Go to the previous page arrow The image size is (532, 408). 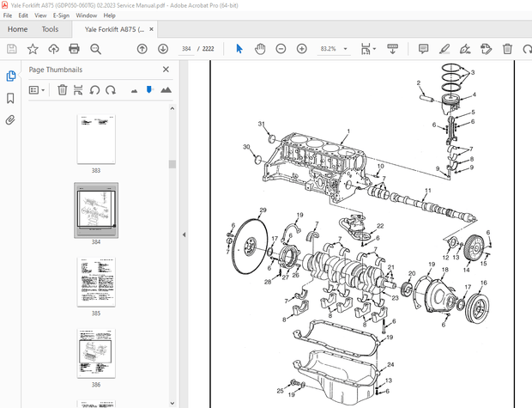tap(142, 49)
